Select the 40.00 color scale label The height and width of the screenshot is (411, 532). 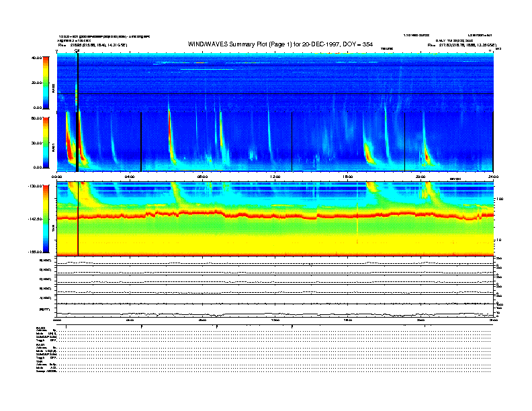click(x=36, y=58)
